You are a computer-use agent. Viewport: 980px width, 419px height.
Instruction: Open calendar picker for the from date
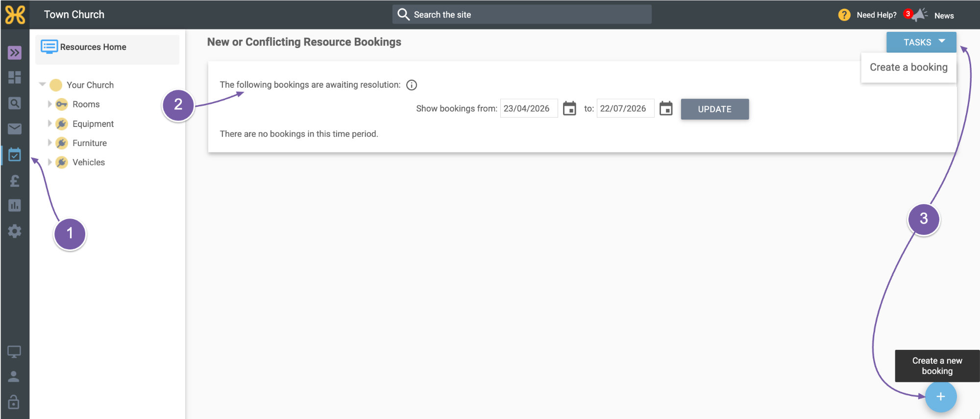pyautogui.click(x=569, y=108)
